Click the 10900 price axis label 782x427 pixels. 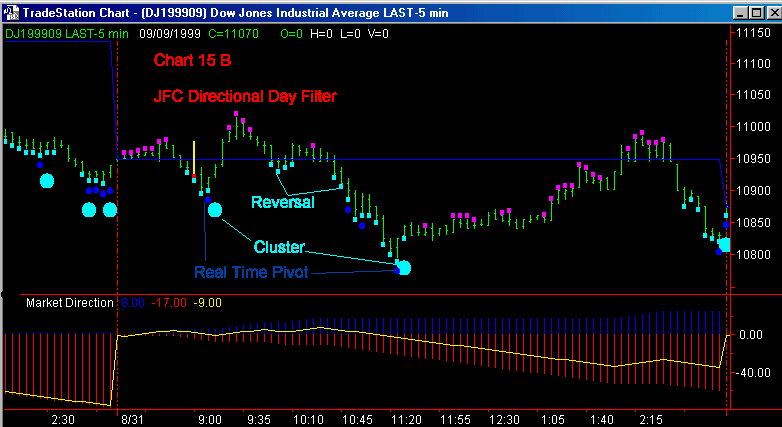(754, 191)
